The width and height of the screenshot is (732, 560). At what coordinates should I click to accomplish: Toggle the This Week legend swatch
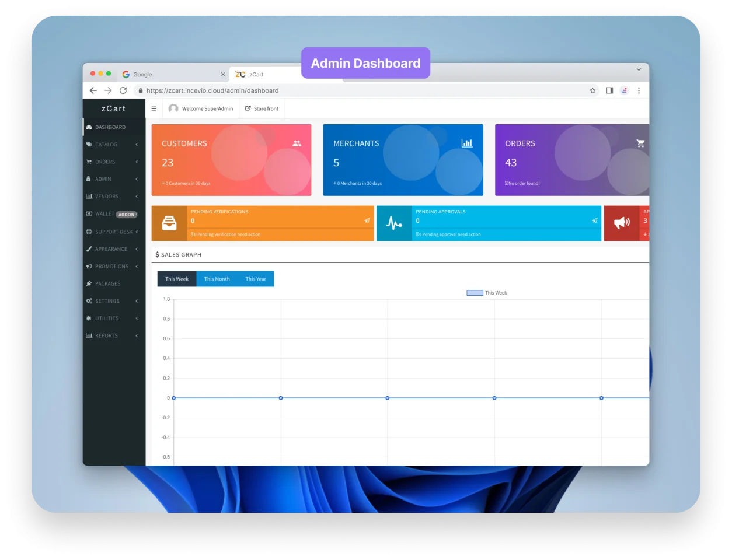pos(475,293)
